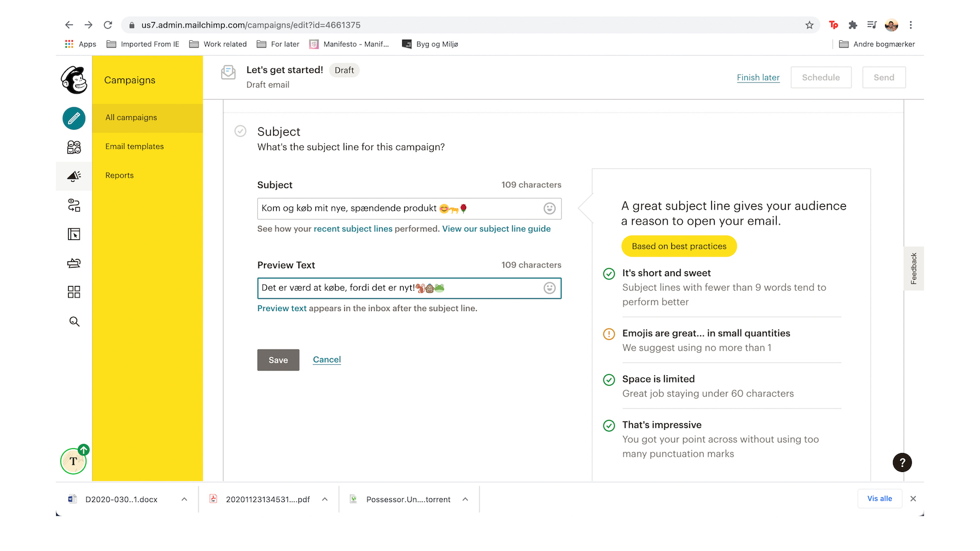
Task: Open the Subject field emoji picker
Action: click(x=549, y=208)
